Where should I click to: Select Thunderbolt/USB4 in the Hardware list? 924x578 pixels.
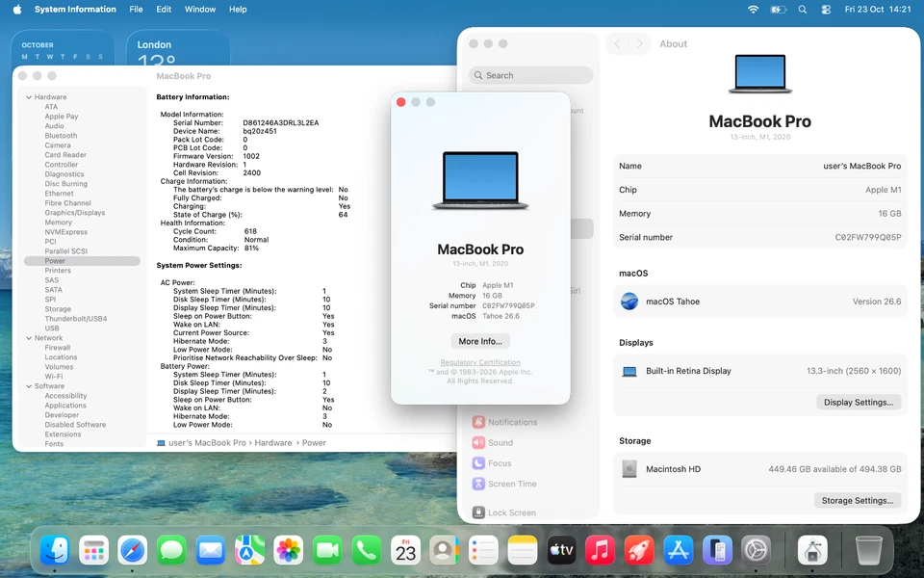tap(76, 319)
